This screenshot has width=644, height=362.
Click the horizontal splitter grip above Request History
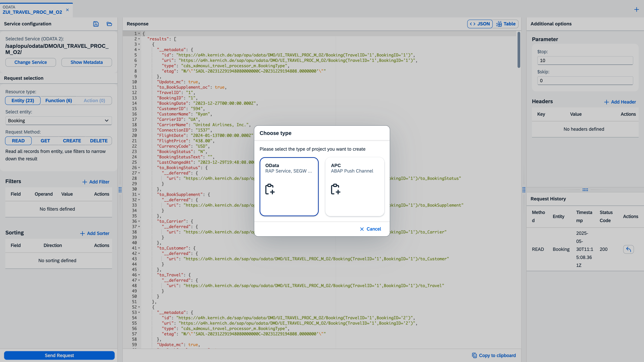[585, 190]
